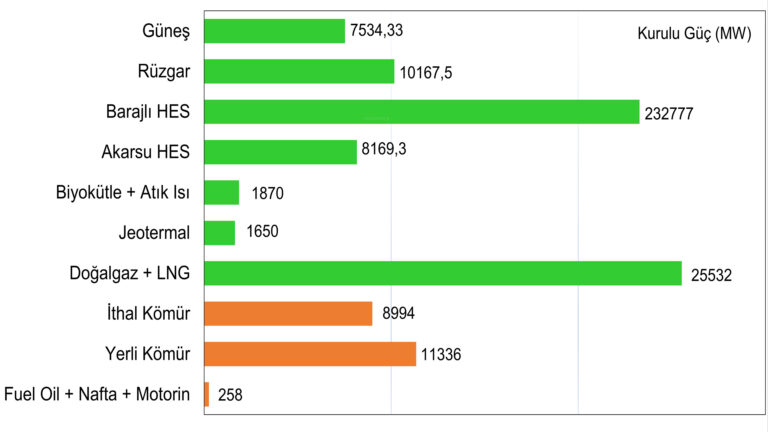Select the Doğalgaz + LNG bar
Image resolution: width=768 pixels, height=432 pixels.
pos(442,273)
